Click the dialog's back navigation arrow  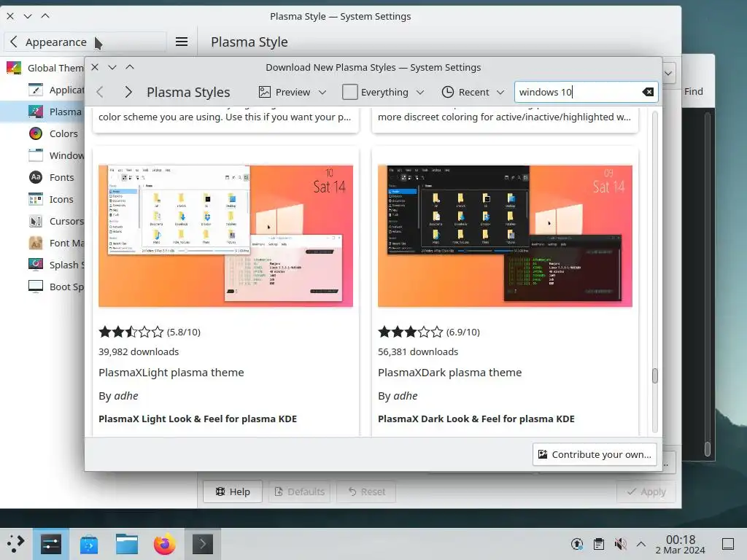coord(100,92)
